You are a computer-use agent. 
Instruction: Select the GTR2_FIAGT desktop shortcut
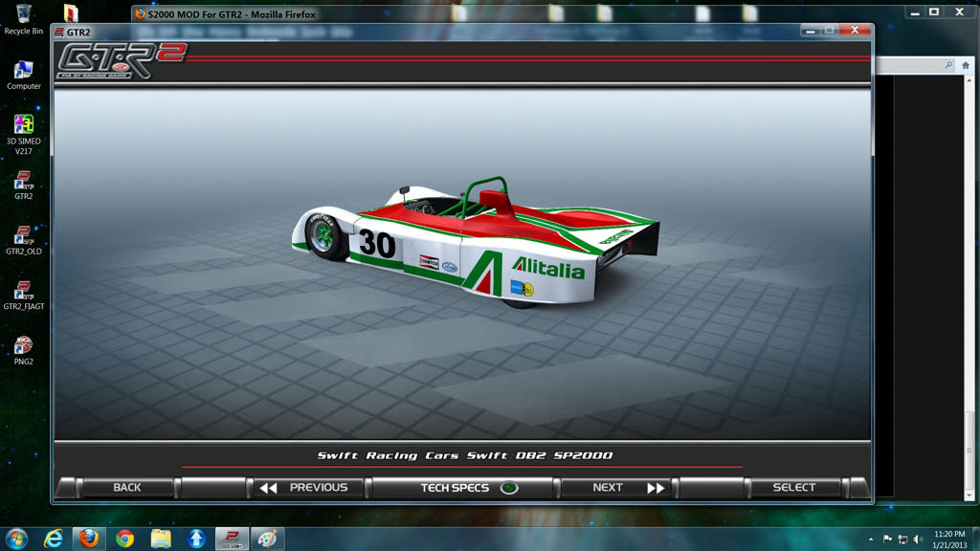[24, 296]
